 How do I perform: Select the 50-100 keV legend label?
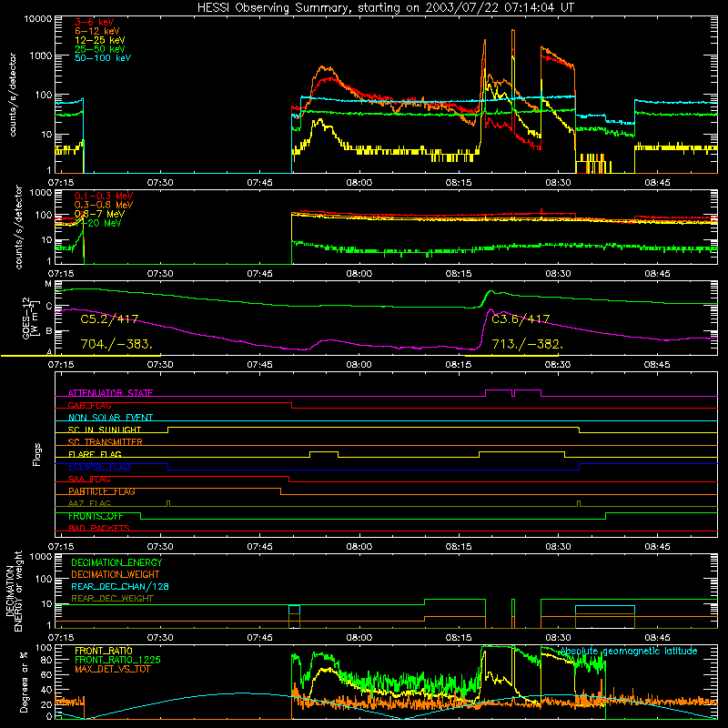pos(103,58)
